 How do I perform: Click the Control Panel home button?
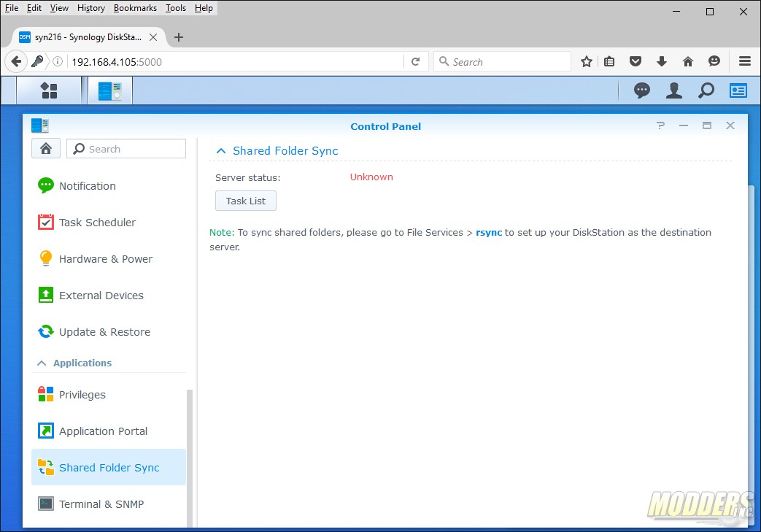[x=46, y=149]
